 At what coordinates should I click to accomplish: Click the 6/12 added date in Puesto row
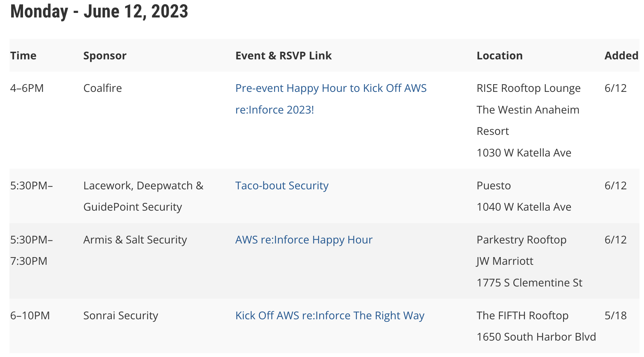click(x=615, y=185)
